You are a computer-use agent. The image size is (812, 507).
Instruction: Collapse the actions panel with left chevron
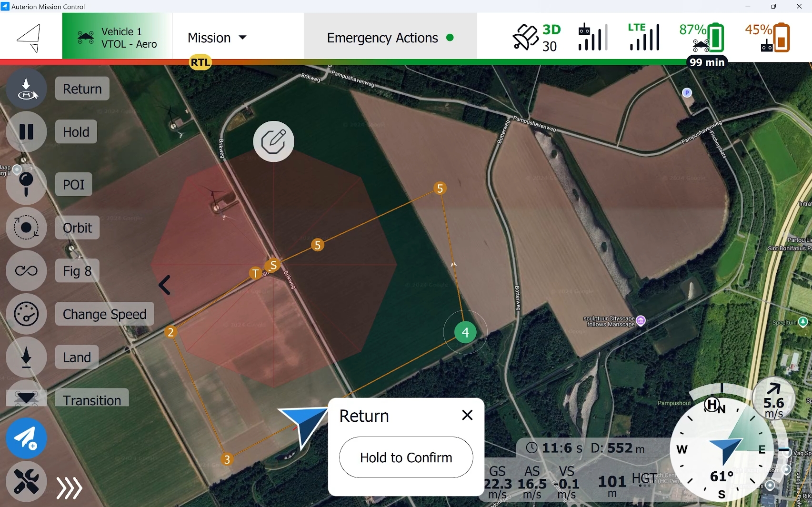coord(164,285)
